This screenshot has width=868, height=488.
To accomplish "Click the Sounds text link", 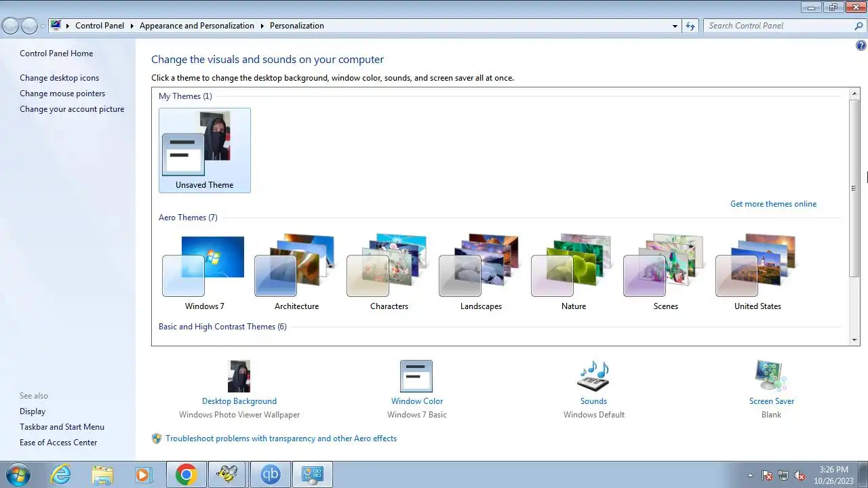I will click(593, 401).
